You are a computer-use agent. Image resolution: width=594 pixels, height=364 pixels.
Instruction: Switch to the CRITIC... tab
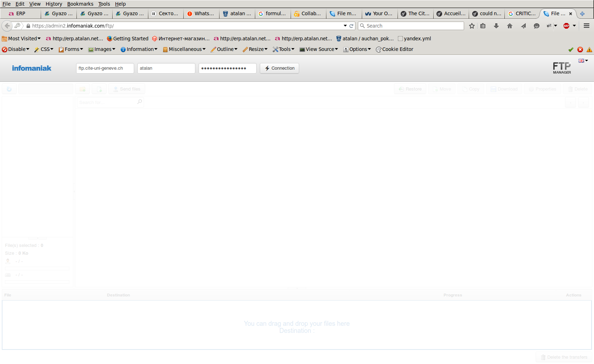pos(522,13)
